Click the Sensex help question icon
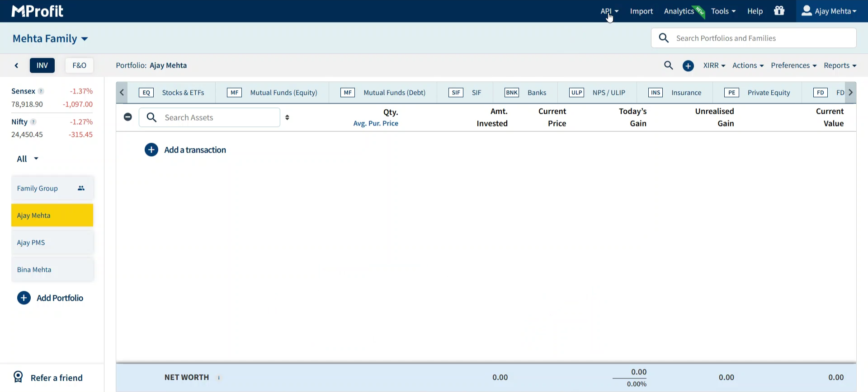 [x=41, y=91]
